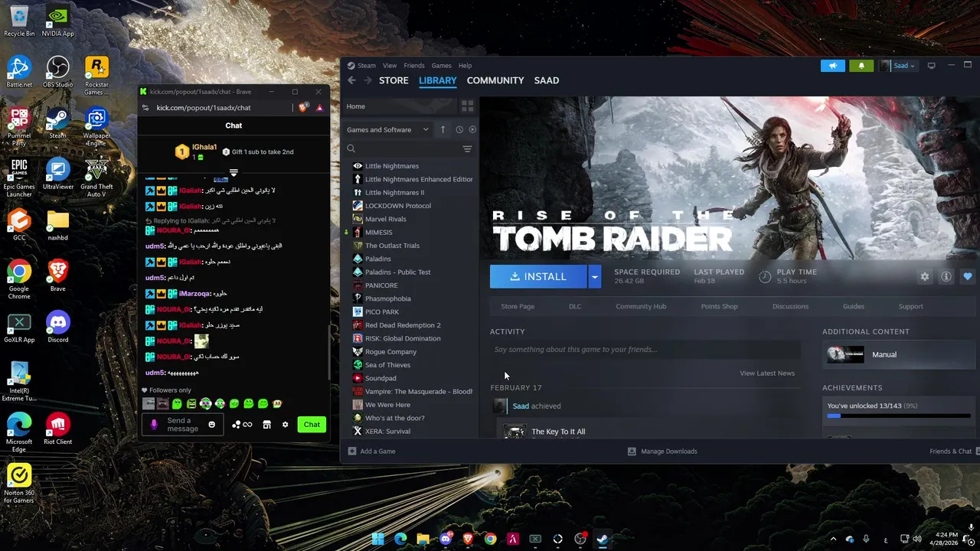Click the activity comment input field

click(645, 350)
